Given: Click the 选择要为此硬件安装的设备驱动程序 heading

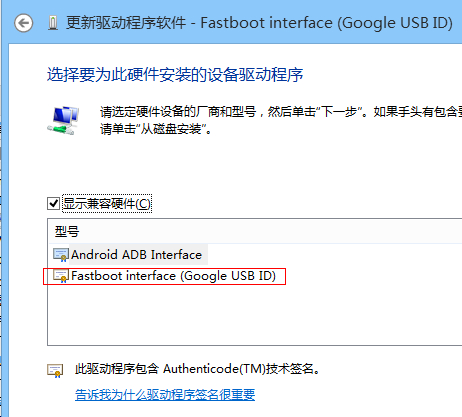Looking at the screenshot, I should (175, 74).
